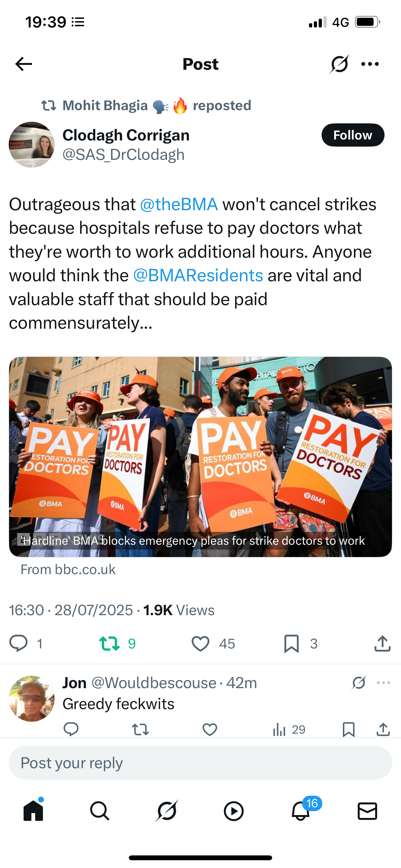Like the main post with heart icon

(x=200, y=643)
